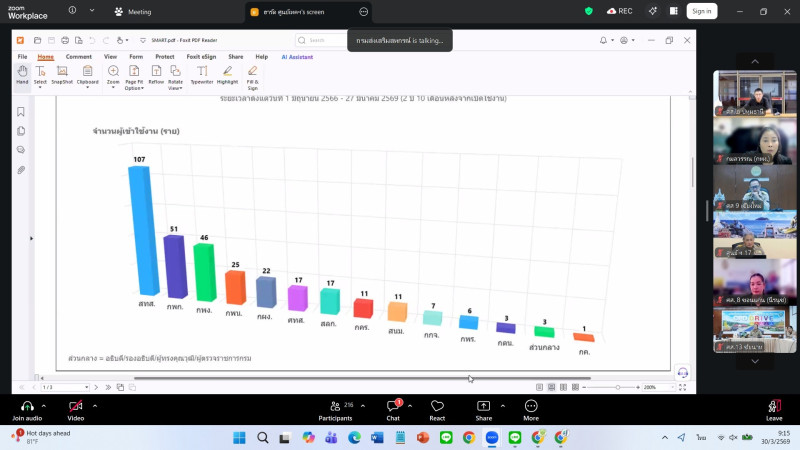This screenshot has height=450, width=800.
Task: Open the More options menu
Action: pos(531,406)
